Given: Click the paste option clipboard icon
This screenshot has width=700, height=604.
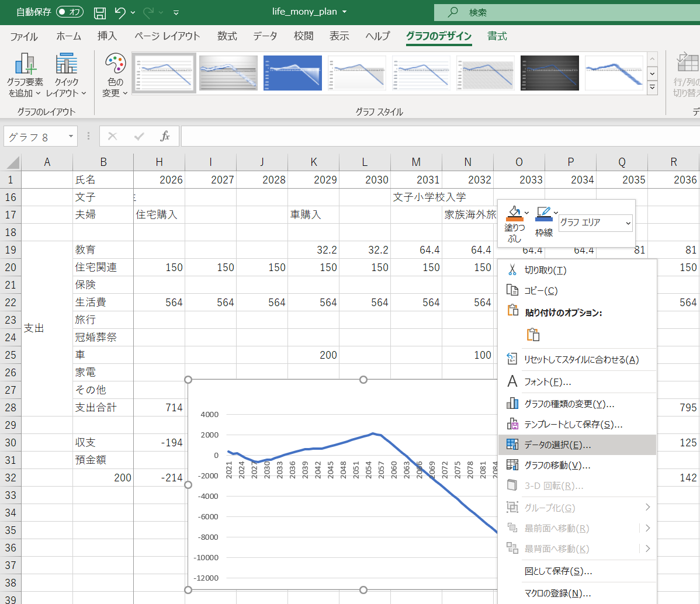Looking at the screenshot, I should click(533, 334).
